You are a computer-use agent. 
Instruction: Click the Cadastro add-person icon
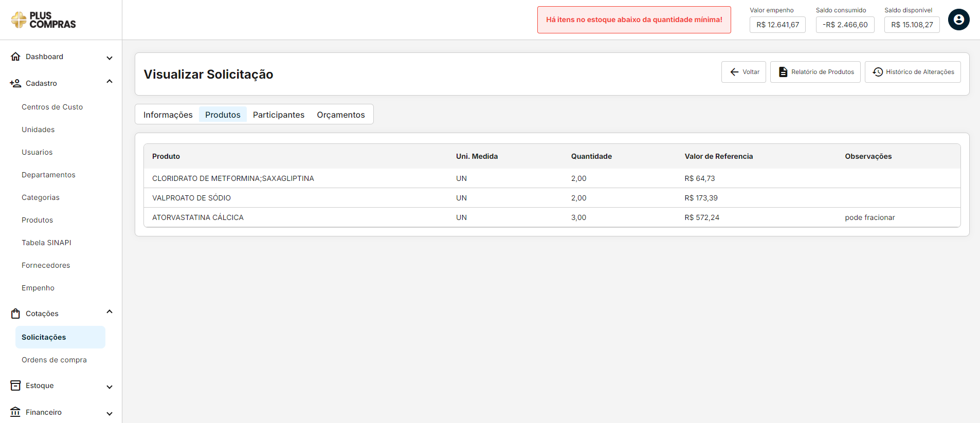(x=15, y=83)
